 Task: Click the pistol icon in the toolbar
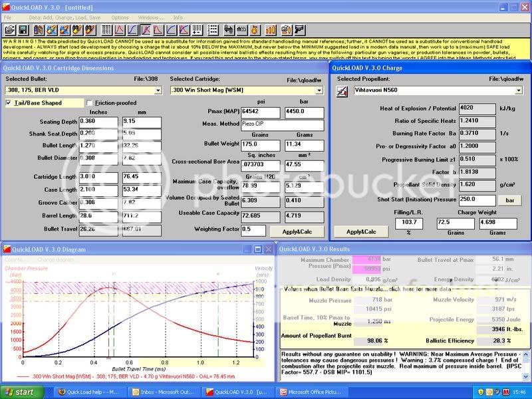(x=299, y=30)
